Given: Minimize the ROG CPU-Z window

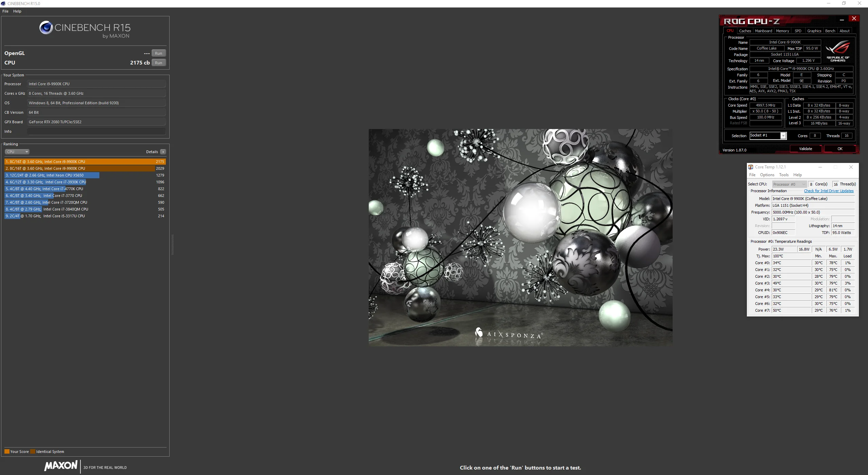Looking at the screenshot, I should coord(842,20).
